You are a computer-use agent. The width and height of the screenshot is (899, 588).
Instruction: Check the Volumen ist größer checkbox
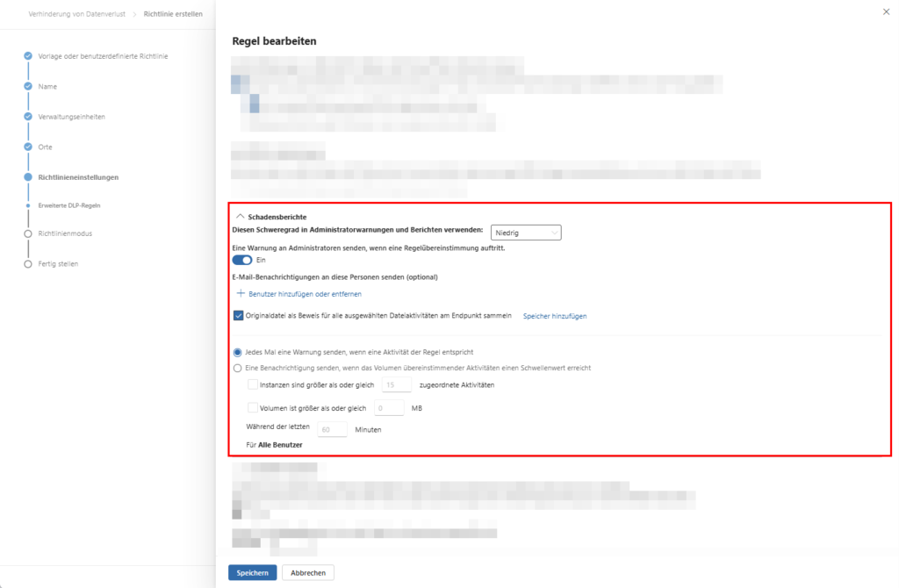(x=253, y=407)
